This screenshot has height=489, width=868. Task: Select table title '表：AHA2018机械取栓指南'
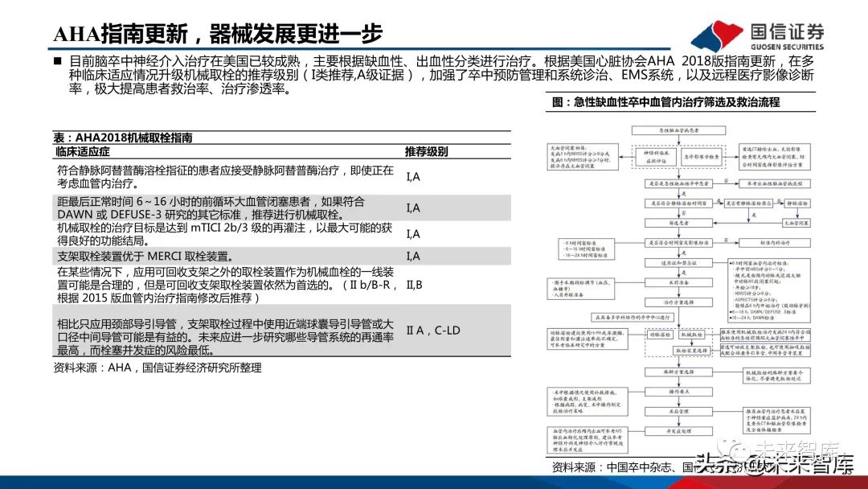click(x=123, y=138)
